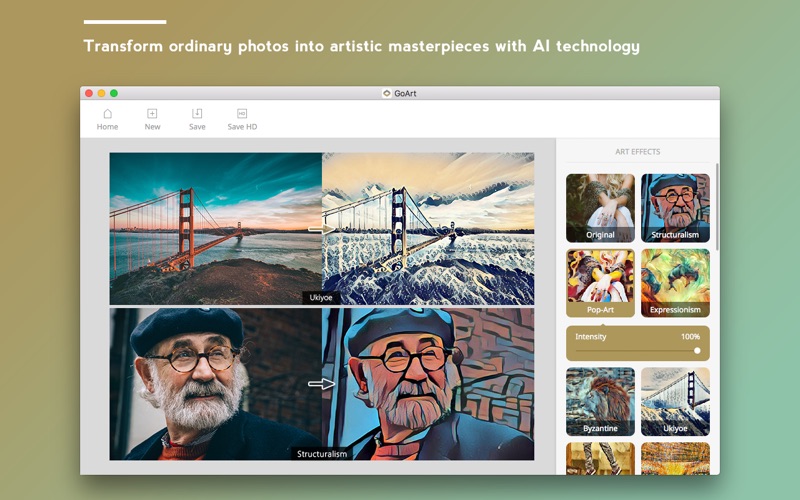Viewport: 800px width, 500px height.
Task: Click the Art Effects panel scrollbar
Action: [716, 205]
